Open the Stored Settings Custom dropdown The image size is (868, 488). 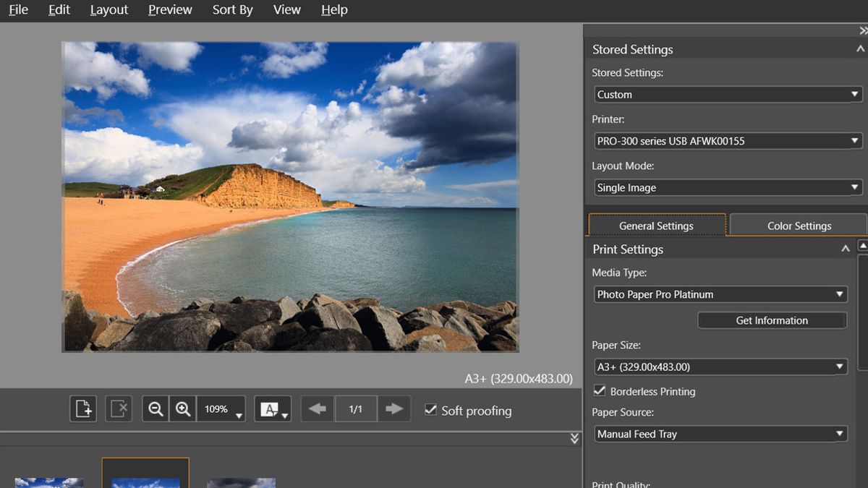[728, 94]
